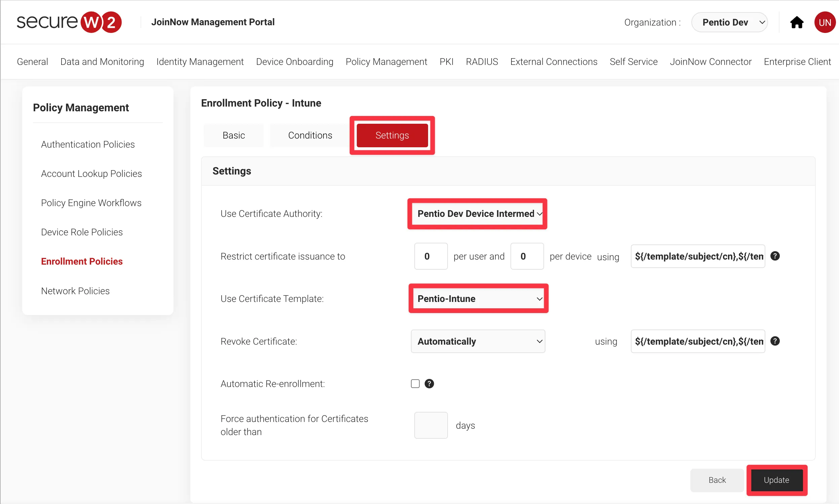The image size is (839, 504).
Task: Open help icon beside Revoke Certificate field
Action: coord(775,341)
